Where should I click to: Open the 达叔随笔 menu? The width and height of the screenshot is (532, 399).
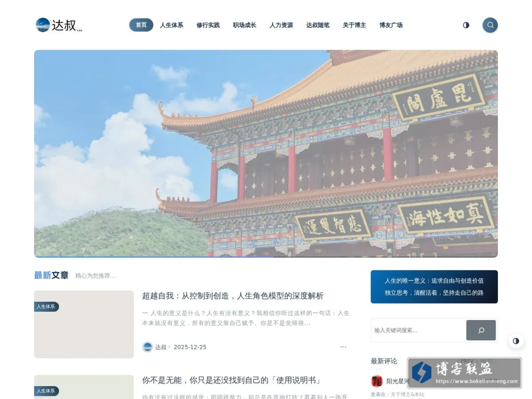[318, 25]
